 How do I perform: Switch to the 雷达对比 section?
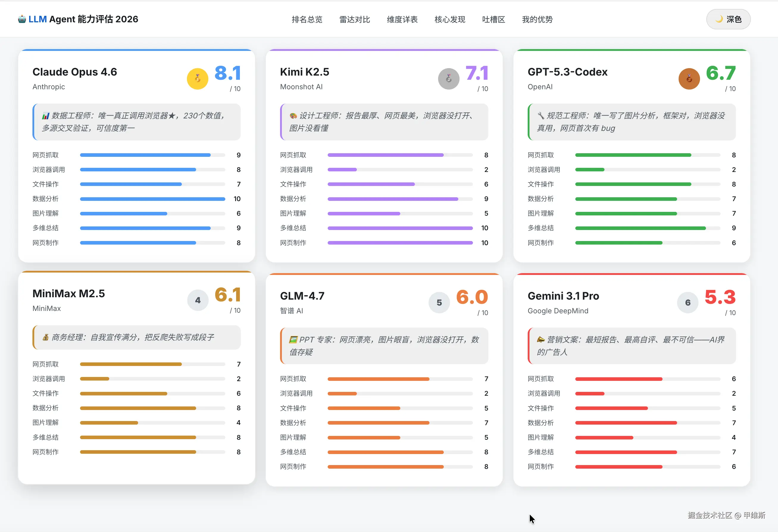[x=354, y=19]
